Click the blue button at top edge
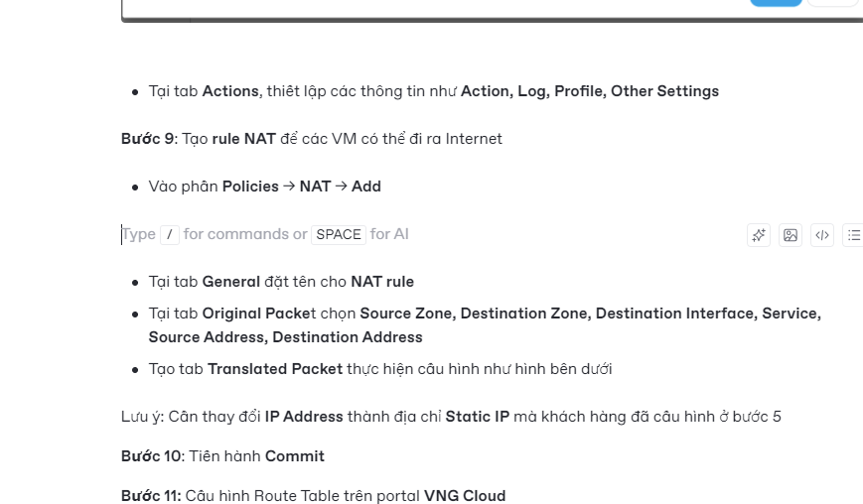The width and height of the screenshot is (863, 504). pos(776,3)
